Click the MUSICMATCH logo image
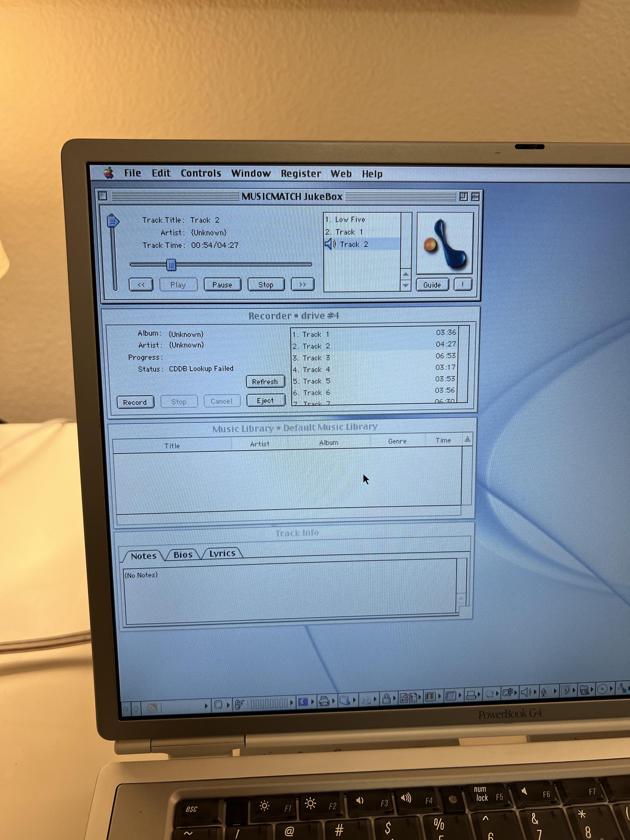Viewport: 630px width, 840px height. click(445, 243)
